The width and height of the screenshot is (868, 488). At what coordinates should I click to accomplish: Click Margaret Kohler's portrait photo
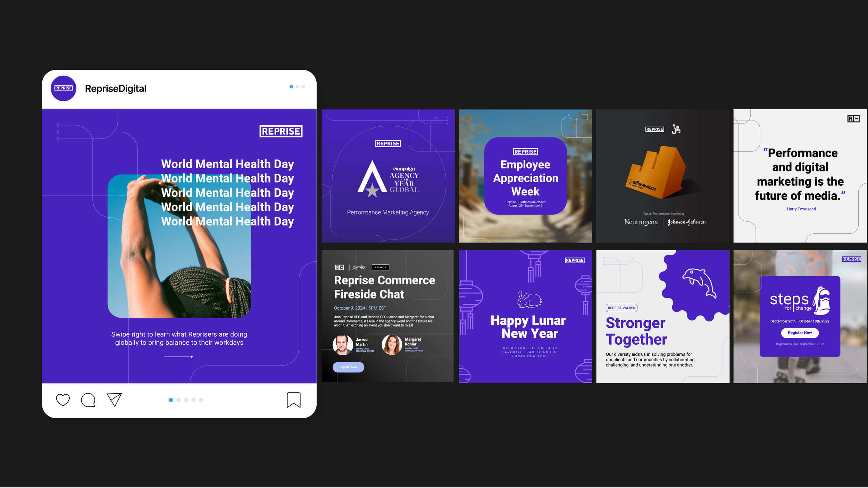[392, 345]
